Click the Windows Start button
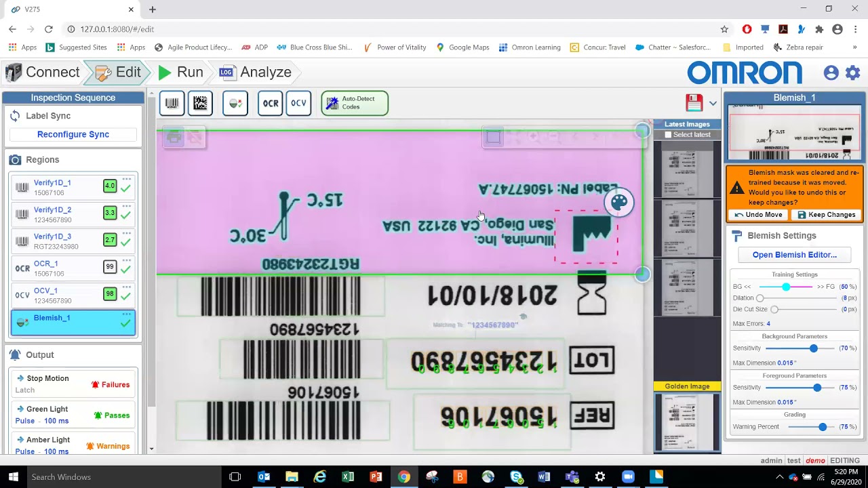Image resolution: width=868 pixels, height=488 pixels. (x=13, y=477)
